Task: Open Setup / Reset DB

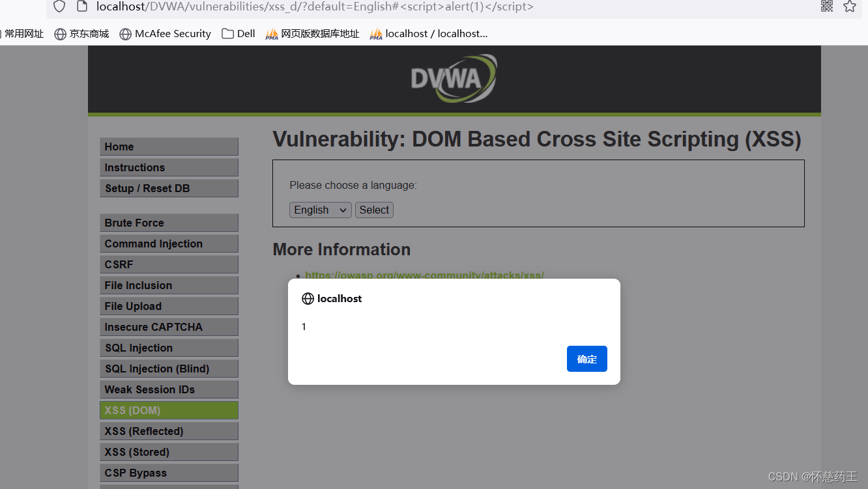Action: tap(169, 188)
